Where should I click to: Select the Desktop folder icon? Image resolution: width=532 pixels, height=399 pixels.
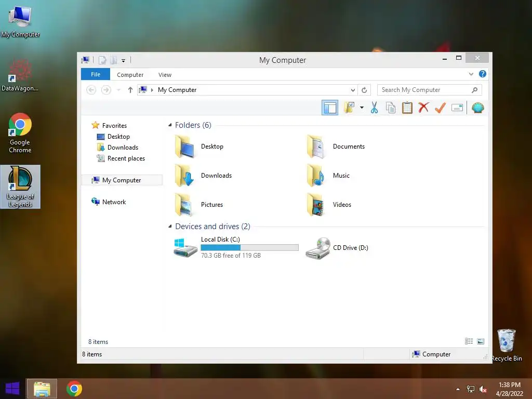[184, 146]
